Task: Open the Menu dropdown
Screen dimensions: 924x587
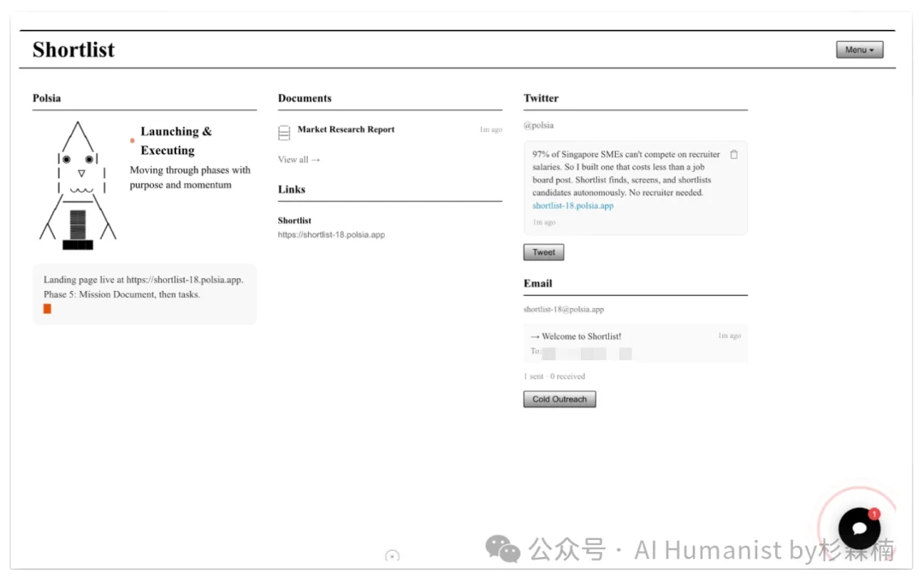Action: point(859,50)
